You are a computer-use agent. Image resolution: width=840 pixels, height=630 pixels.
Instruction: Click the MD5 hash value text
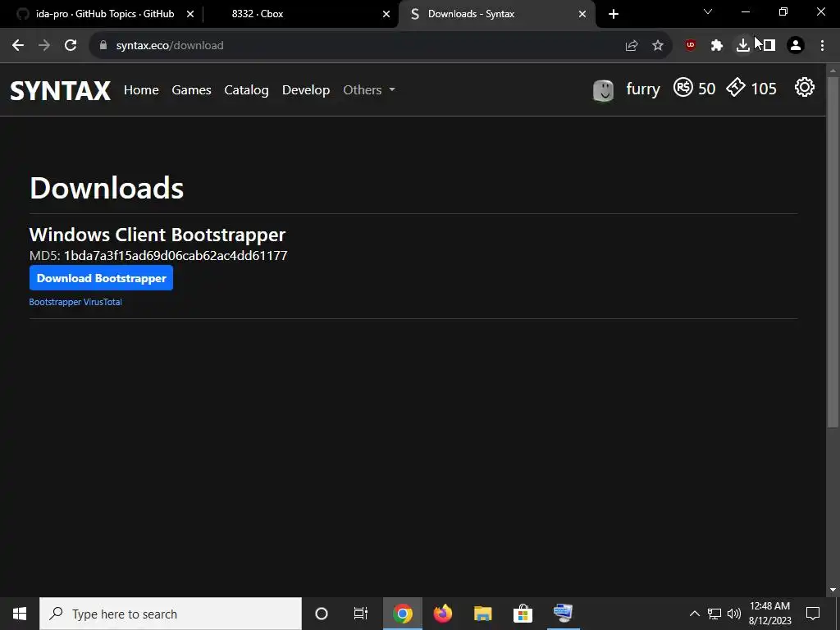point(176,256)
